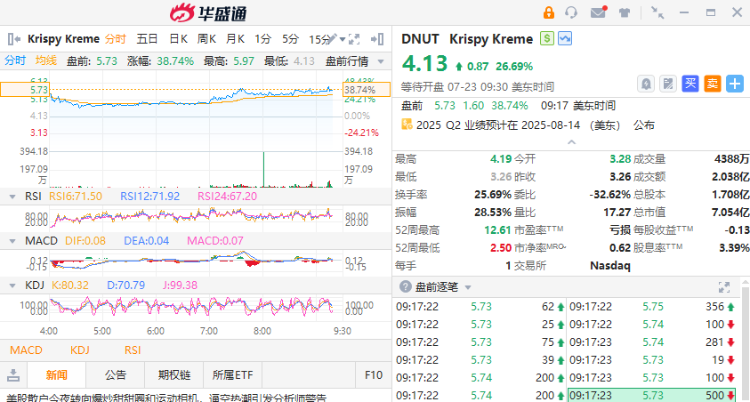This screenshot has height=402, width=750.
Task: Expand the tick list panel icon
Action: click(724, 287)
